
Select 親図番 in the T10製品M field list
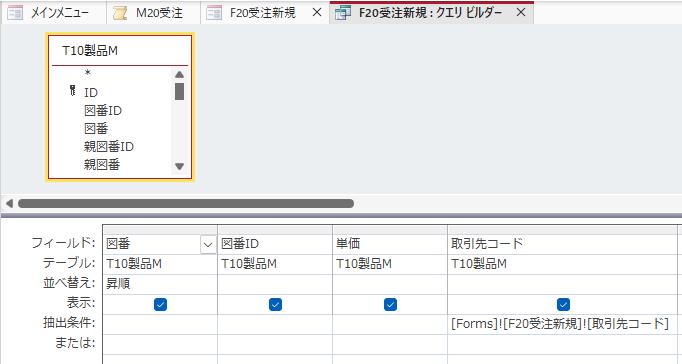click(102, 165)
